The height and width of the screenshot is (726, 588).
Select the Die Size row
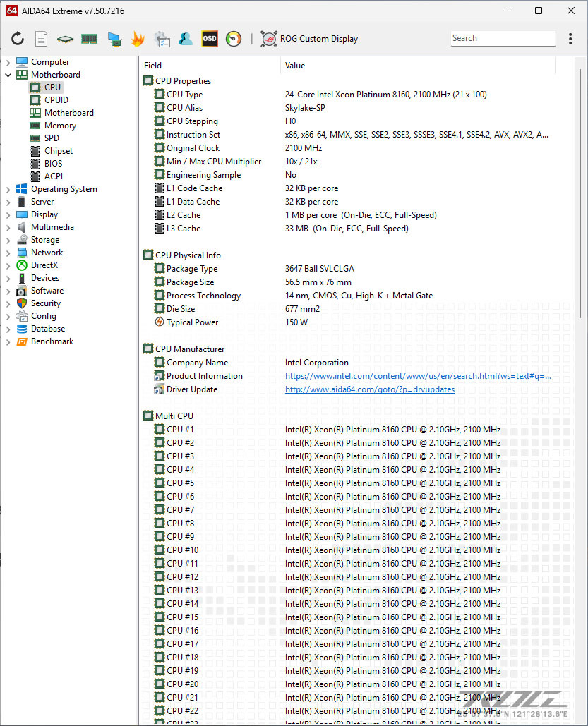[x=356, y=309]
